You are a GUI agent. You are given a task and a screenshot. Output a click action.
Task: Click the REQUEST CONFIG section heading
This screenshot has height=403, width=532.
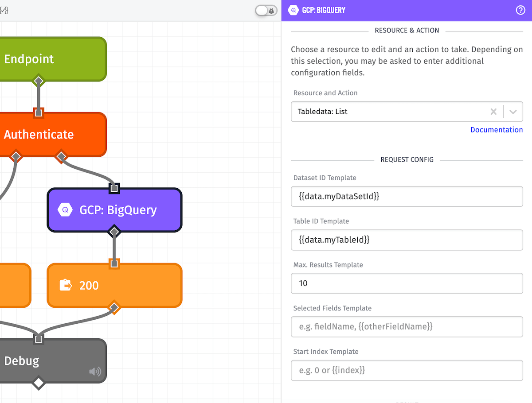407,159
